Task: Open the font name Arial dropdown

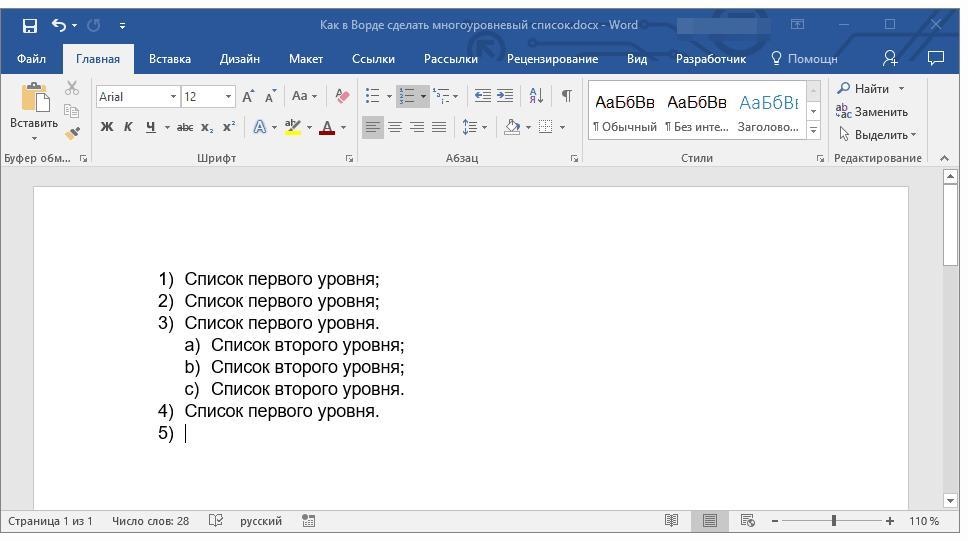Action: click(x=173, y=97)
